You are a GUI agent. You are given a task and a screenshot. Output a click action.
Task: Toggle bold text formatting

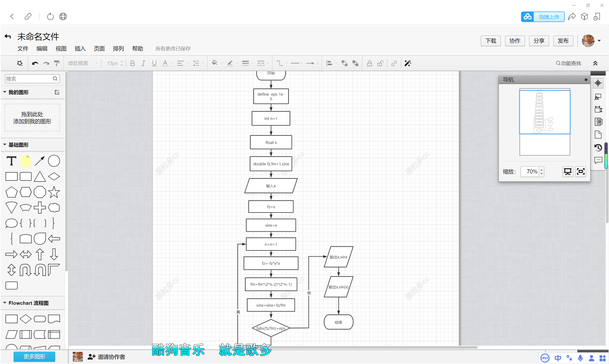[133, 63]
